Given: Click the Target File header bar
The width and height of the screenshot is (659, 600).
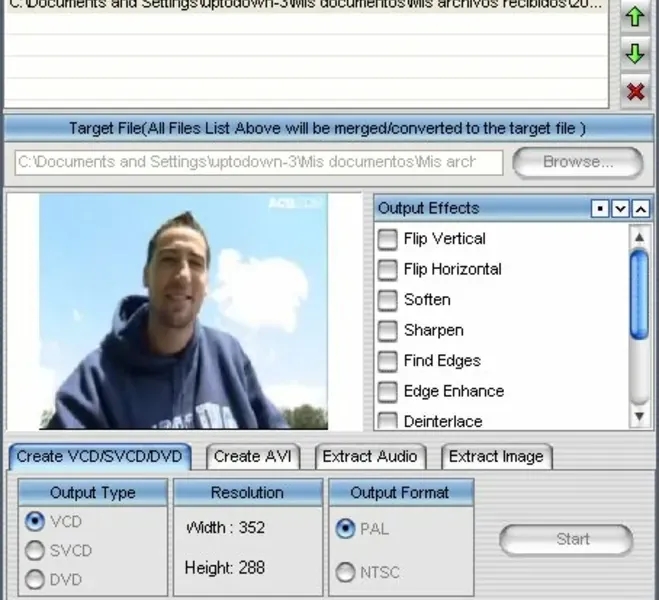Looking at the screenshot, I should [328, 128].
